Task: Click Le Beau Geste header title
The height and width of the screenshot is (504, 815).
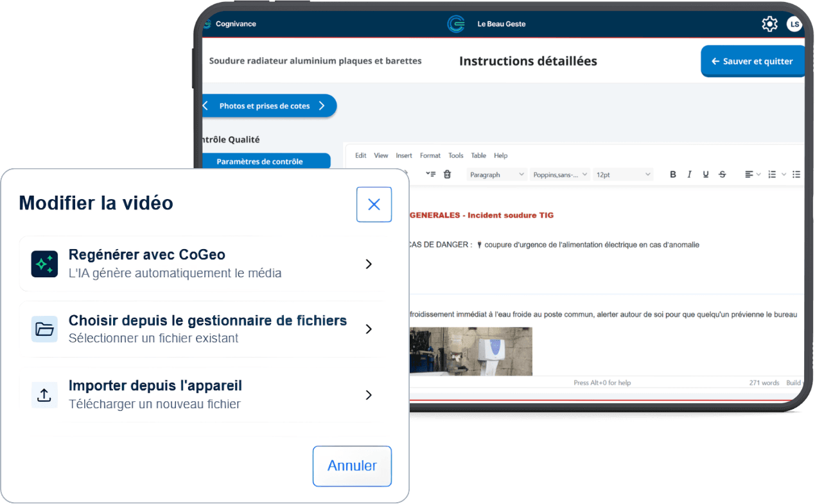Action: (x=502, y=24)
